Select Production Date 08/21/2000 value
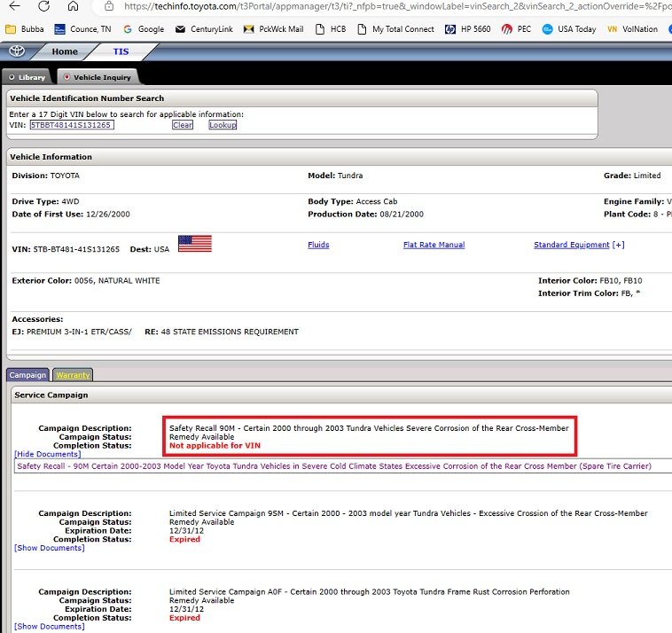This screenshot has height=633, width=672. (402, 214)
